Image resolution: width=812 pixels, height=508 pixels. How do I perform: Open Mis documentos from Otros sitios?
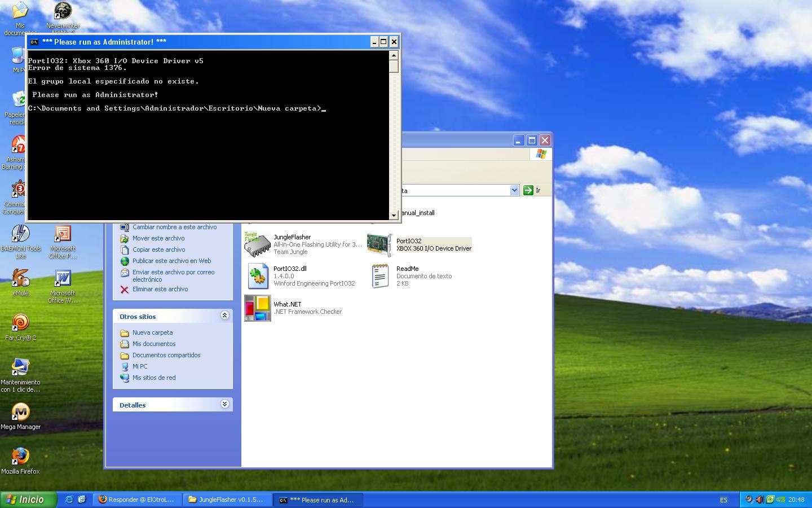click(154, 344)
